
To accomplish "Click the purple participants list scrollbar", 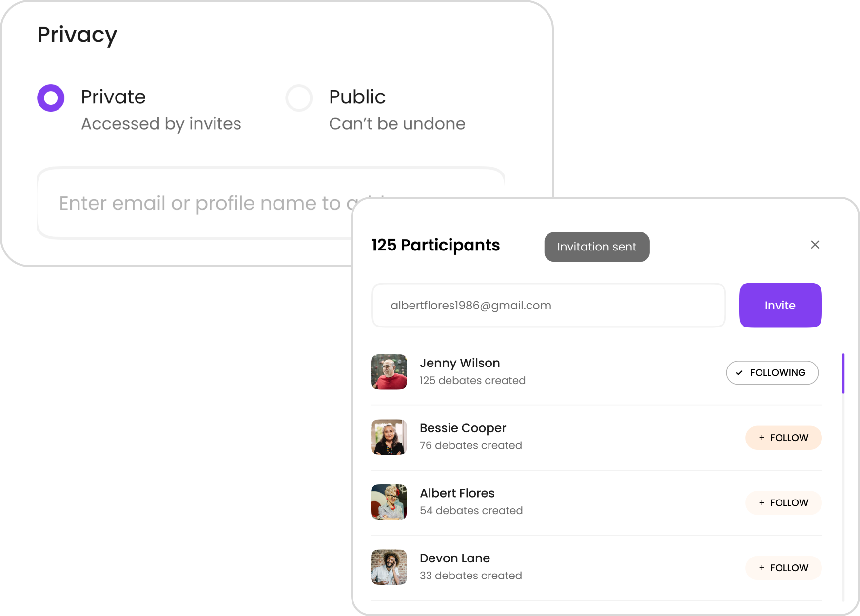I will pos(843,373).
